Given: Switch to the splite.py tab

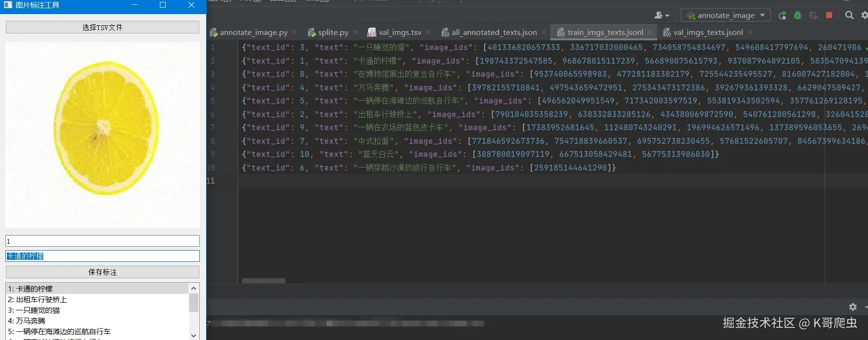Looking at the screenshot, I should coord(333,33).
